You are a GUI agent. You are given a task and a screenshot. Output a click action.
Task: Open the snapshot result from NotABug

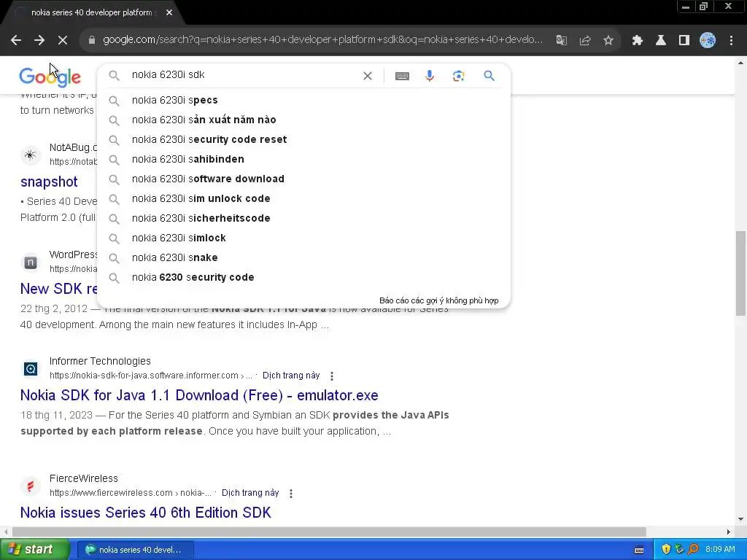(x=49, y=182)
